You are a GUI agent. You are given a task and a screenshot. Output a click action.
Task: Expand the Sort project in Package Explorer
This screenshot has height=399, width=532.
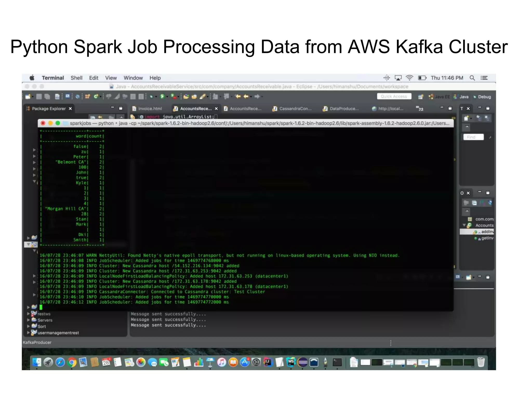(x=28, y=326)
